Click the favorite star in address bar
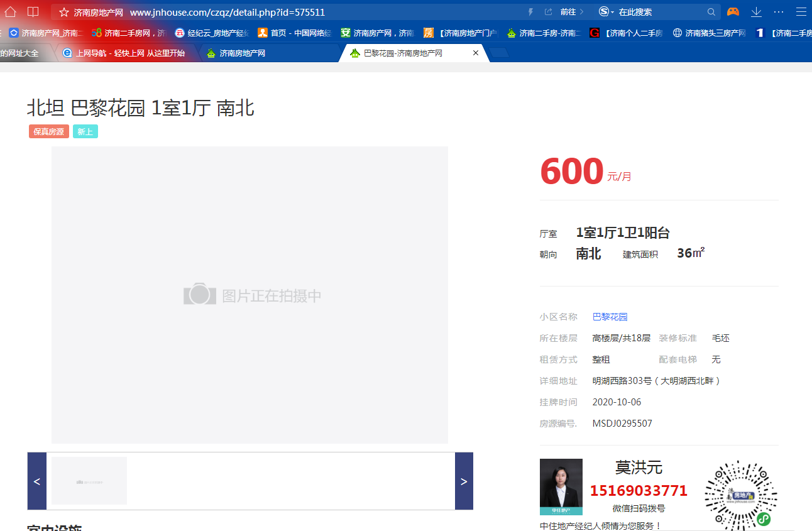The image size is (812, 531). point(63,13)
